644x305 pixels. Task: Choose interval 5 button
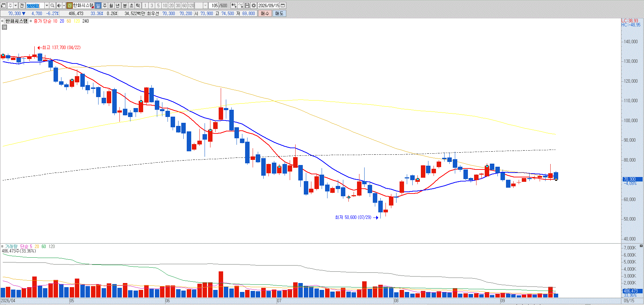(158, 5)
